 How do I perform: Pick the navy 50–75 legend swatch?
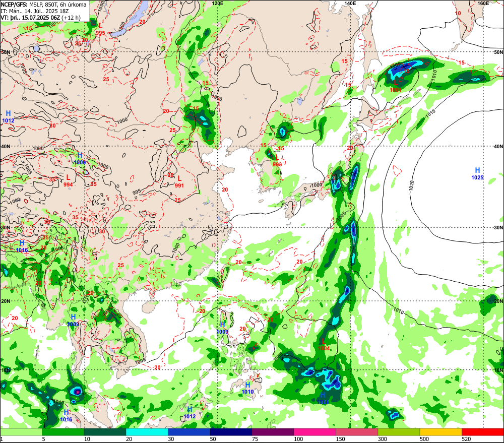pos(231,432)
